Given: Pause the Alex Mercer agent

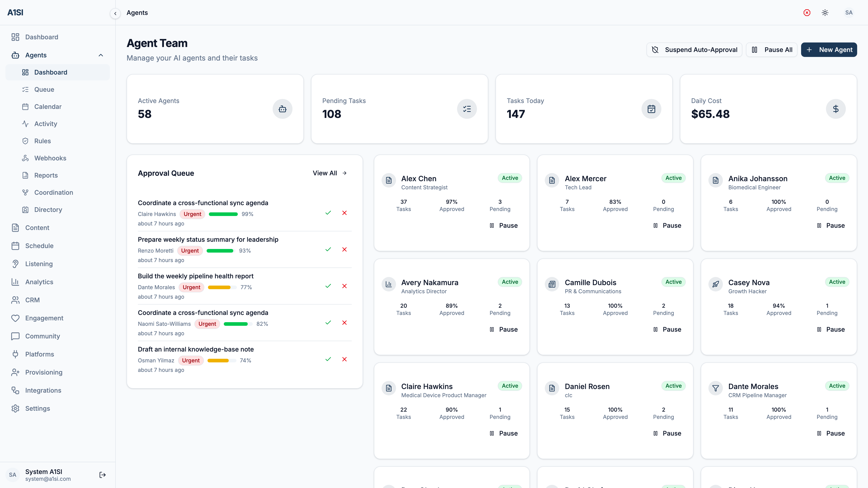Looking at the screenshot, I should (667, 226).
